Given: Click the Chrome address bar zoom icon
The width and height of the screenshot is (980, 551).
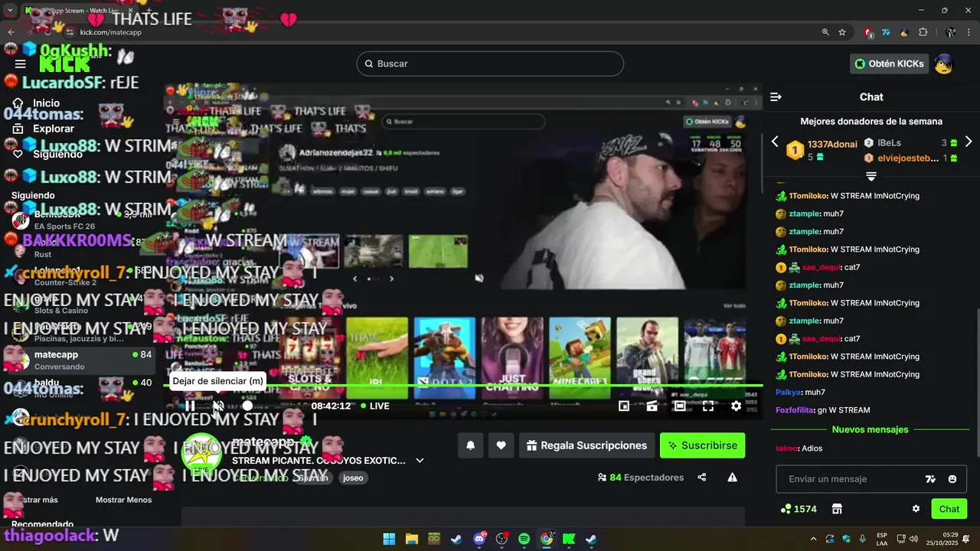Looking at the screenshot, I should click(x=825, y=32).
